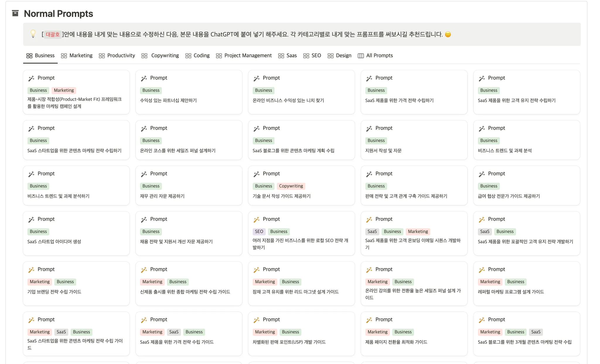This screenshot has height=364, width=600.
Task: Click the light bulb callout icon
Action: [33, 34]
